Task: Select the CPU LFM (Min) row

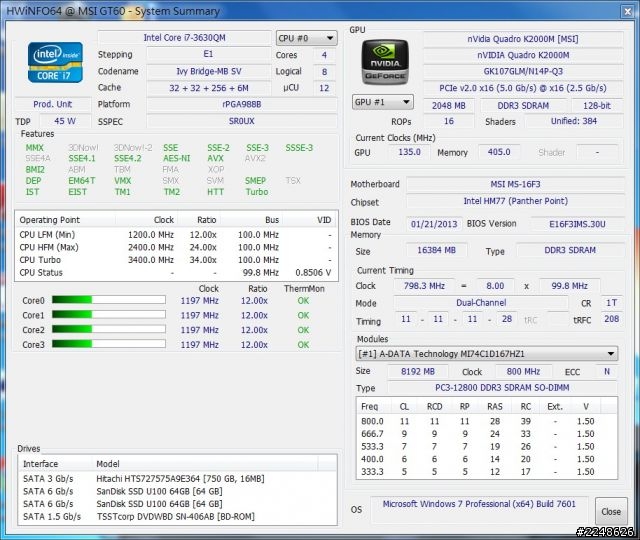Action: click(x=176, y=235)
